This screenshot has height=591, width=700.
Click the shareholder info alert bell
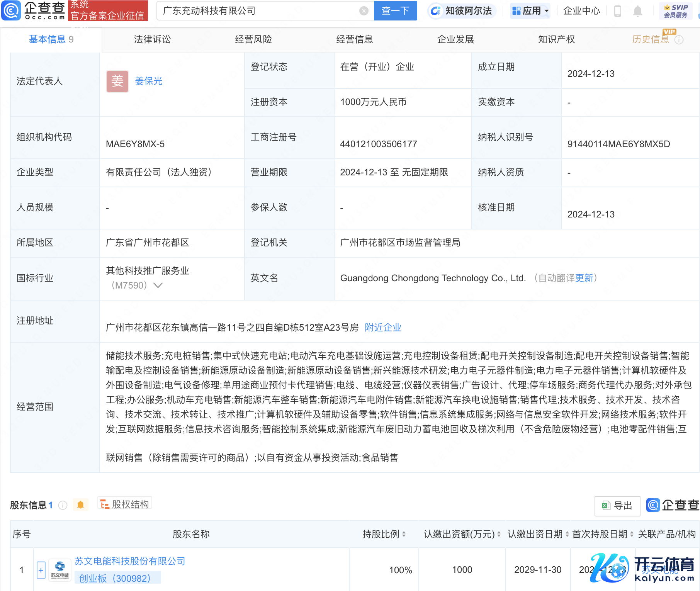(x=80, y=505)
